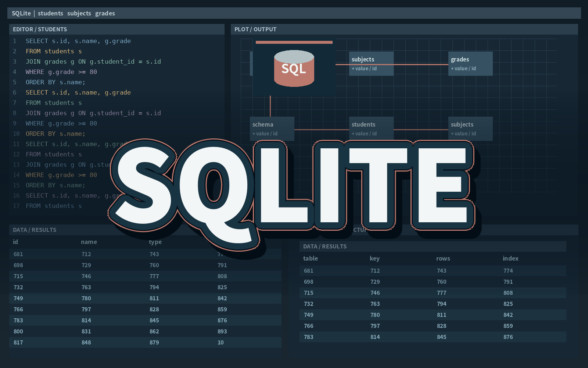Viewport: 588px width, 368px height.
Task: Select cell 831 in the results
Action: click(86, 331)
